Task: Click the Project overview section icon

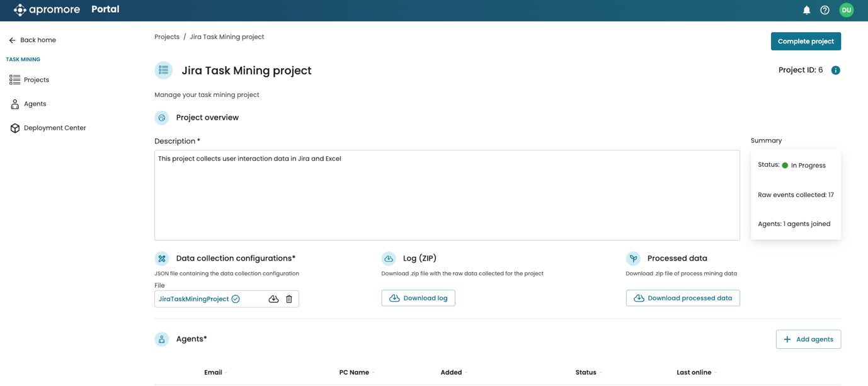Action: click(162, 118)
